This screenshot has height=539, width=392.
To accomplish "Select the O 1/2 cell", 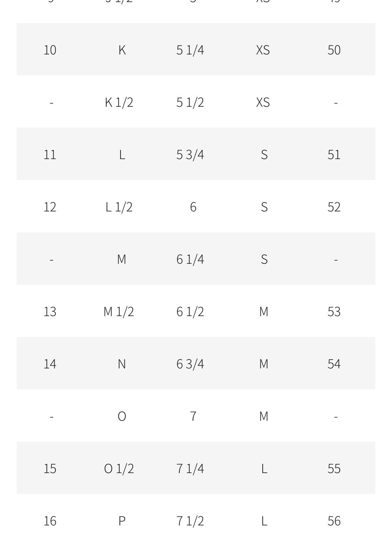I will point(119,469).
